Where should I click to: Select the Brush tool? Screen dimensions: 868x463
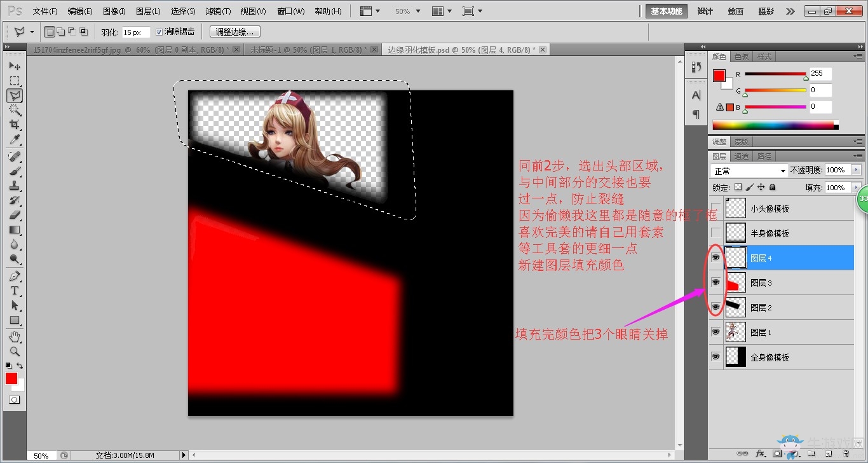coord(15,171)
